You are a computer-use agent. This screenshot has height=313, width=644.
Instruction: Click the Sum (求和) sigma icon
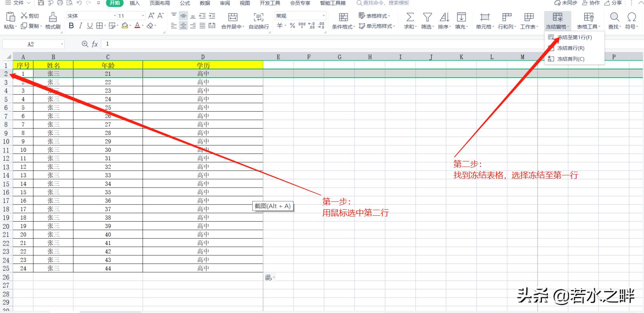[x=410, y=17]
